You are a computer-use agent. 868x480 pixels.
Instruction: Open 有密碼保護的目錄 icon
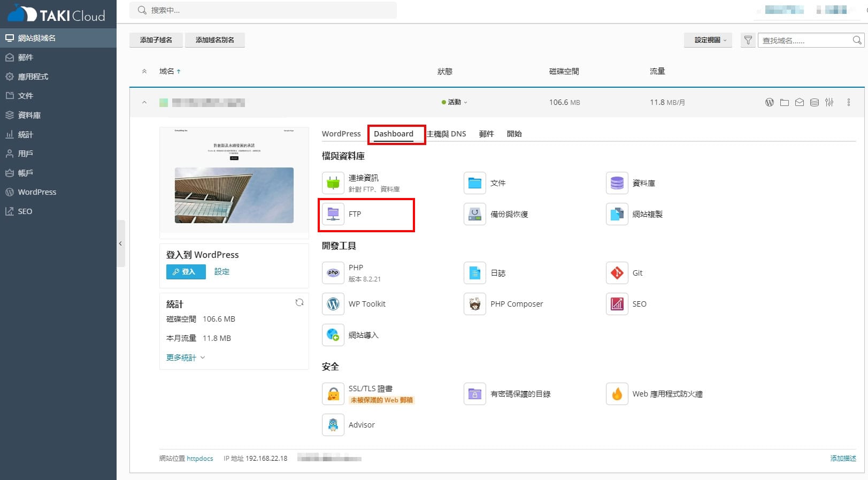point(475,394)
